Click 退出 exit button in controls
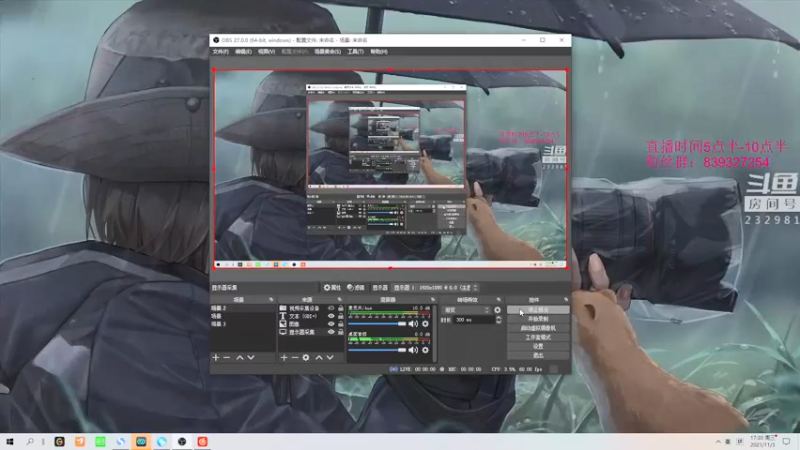800x450 pixels. (x=538, y=356)
